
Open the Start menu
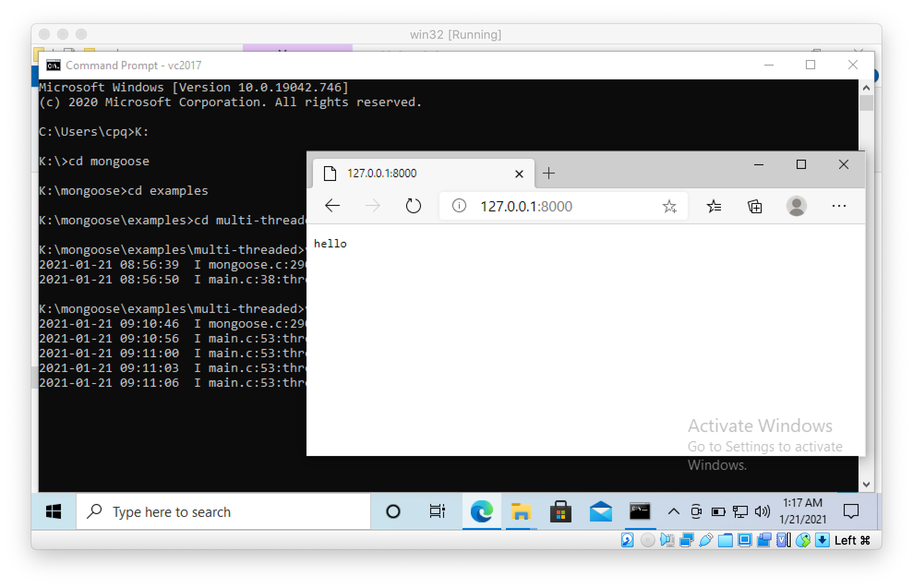click(54, 511)
